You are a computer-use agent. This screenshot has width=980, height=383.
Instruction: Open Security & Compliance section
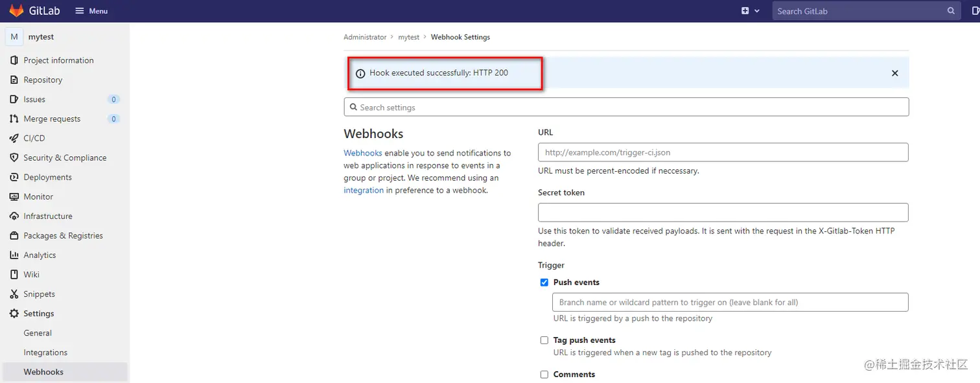[x=65, y=157]
